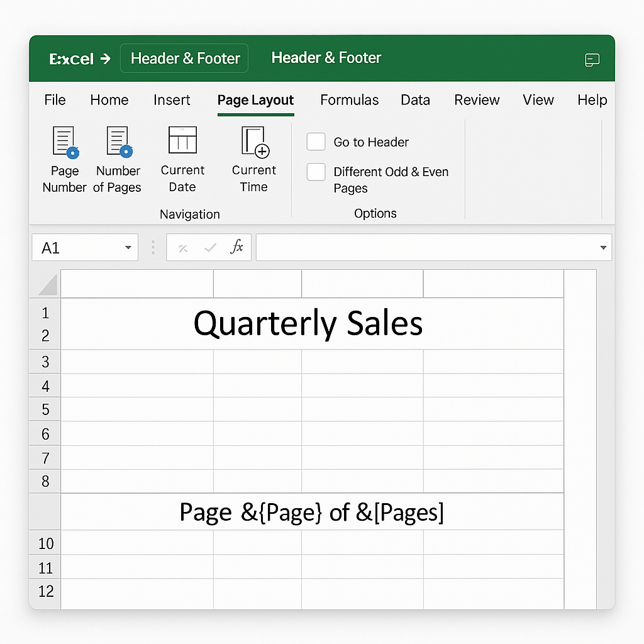Open the Review tab
Image resolution: width=644 pixels, height=644 pixels.
pyautogui.click(x=477, y=100)
